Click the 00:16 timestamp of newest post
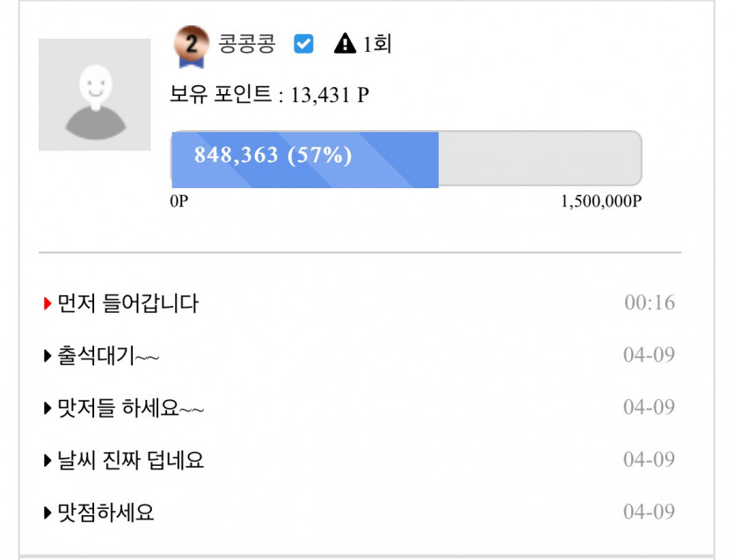Viewport: 734px width, 560px height. (650, 303)
